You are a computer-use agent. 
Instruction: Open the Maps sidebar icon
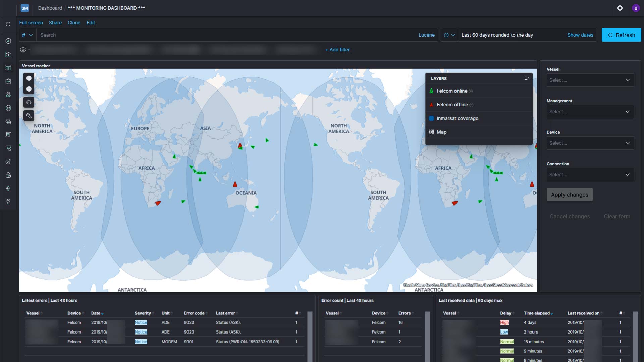point(8,95)
